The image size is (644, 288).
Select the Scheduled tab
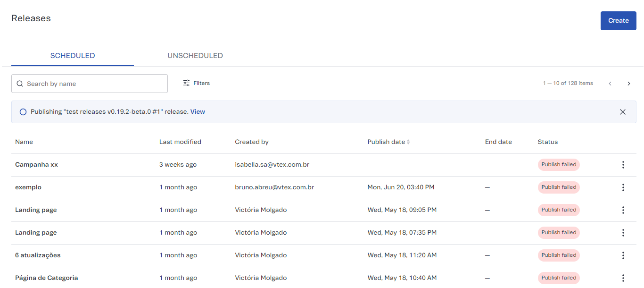click(73, 56)
